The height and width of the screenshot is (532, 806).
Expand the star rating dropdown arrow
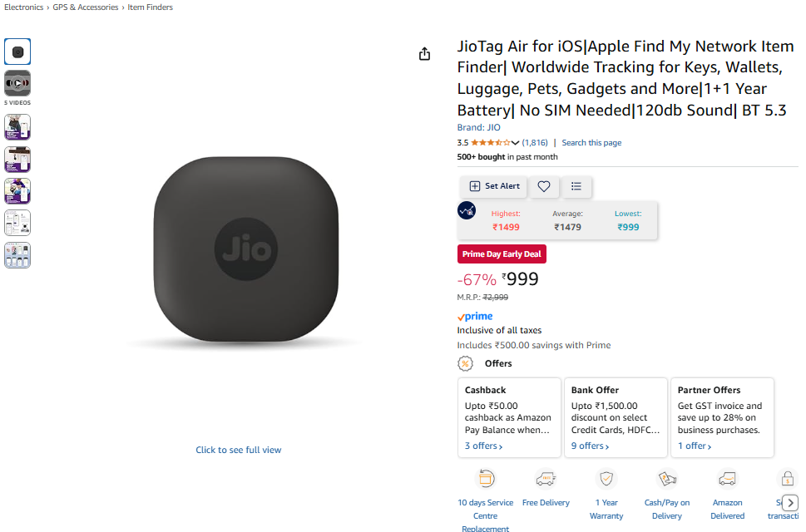515,143
